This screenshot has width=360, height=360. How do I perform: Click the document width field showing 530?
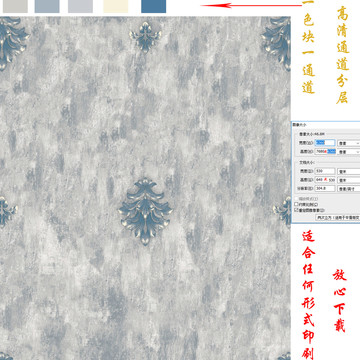click(x=325, y=171)
